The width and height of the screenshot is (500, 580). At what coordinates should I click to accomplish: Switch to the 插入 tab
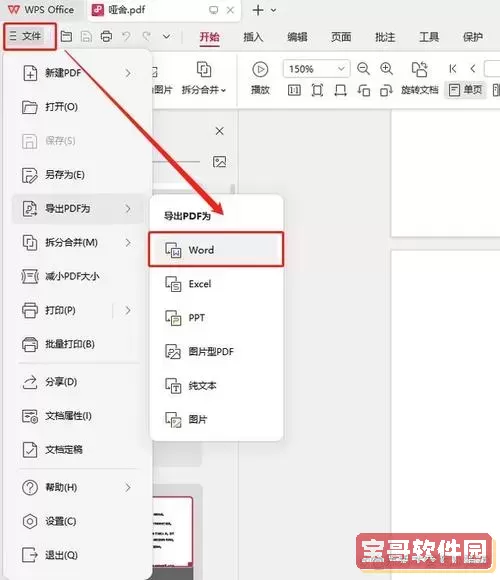tap(253, 37)
